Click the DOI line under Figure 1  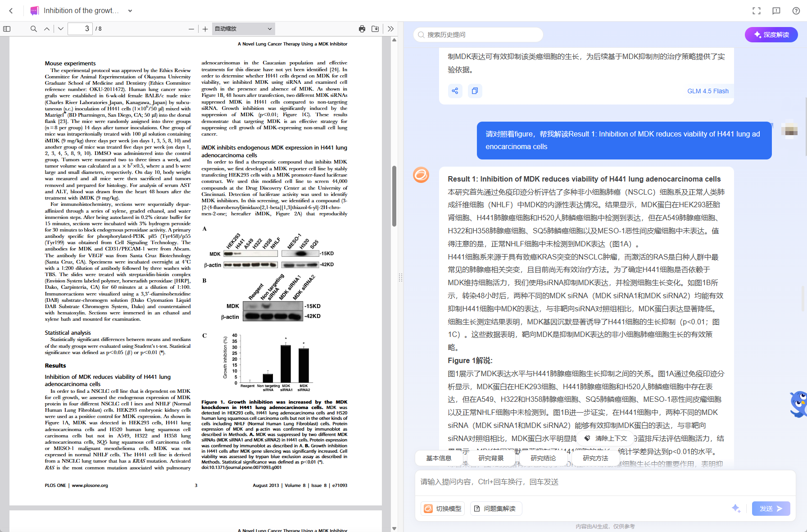241,467
